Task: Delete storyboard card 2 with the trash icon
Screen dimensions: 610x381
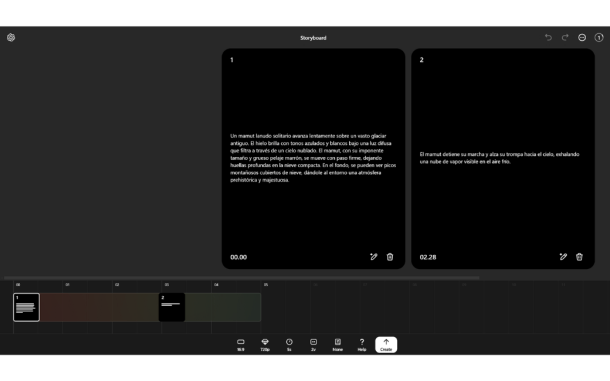Action: point(579,256)
